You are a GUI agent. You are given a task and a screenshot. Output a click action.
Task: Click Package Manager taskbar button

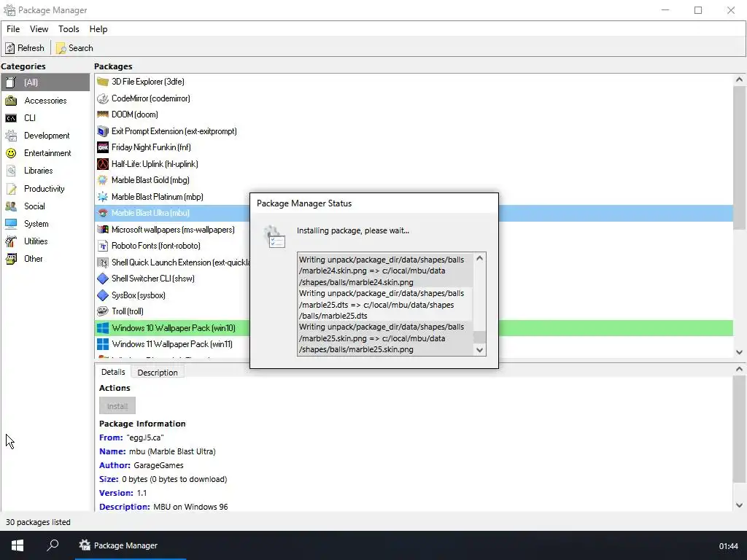click(130, 545)
